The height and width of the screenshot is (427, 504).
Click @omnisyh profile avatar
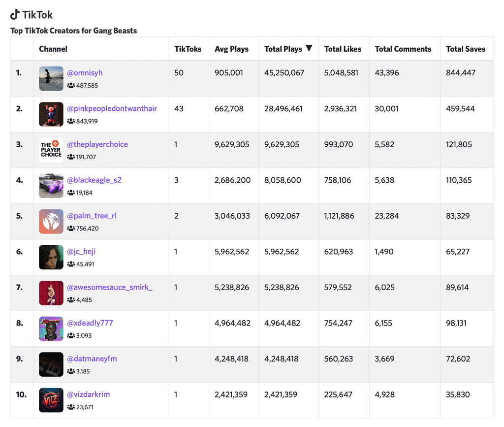pyautogui.click(x=51, y=79)
